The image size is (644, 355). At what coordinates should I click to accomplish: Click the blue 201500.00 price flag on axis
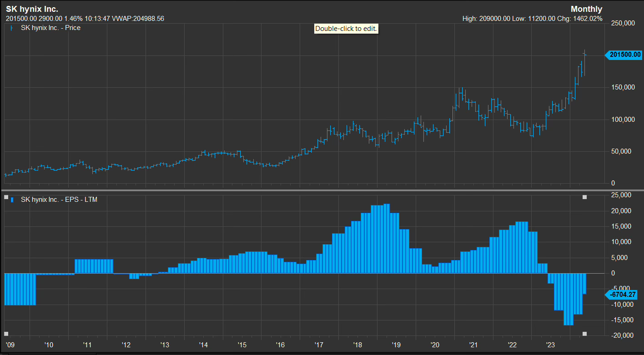coord(623,55)
